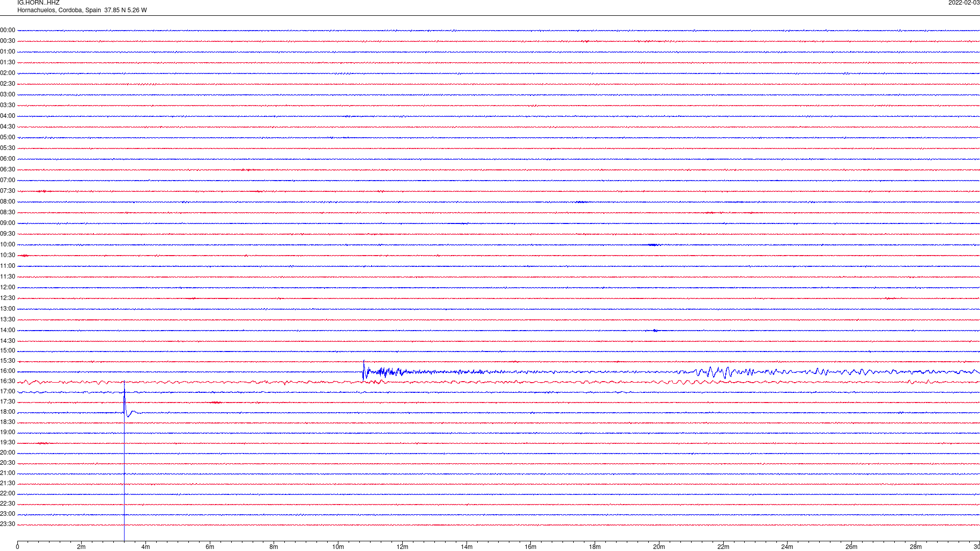Click the 01:00 time row label
Viewport: 980px width, 551px height.
8,52
